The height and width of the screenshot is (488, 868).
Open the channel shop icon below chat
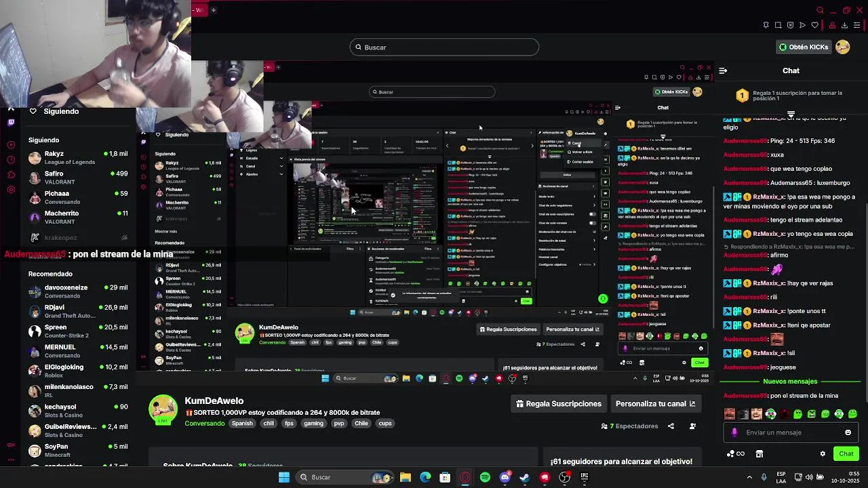point(759,454)
